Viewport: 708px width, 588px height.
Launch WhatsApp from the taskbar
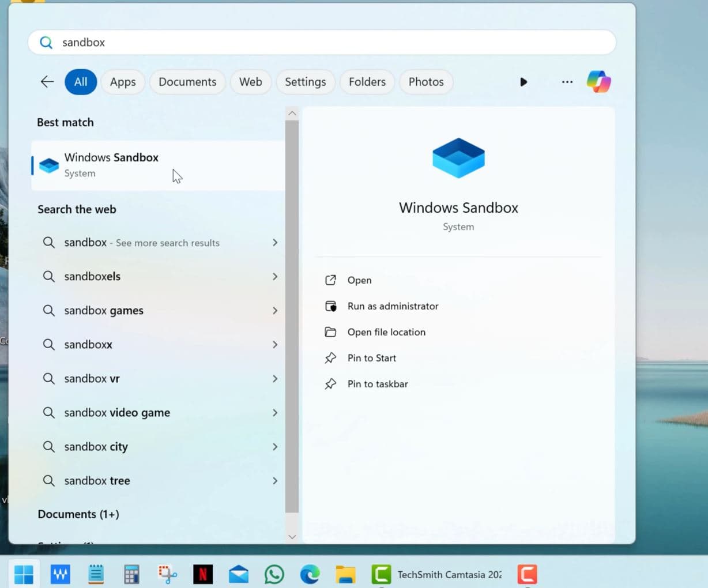(x=274, y=574)
